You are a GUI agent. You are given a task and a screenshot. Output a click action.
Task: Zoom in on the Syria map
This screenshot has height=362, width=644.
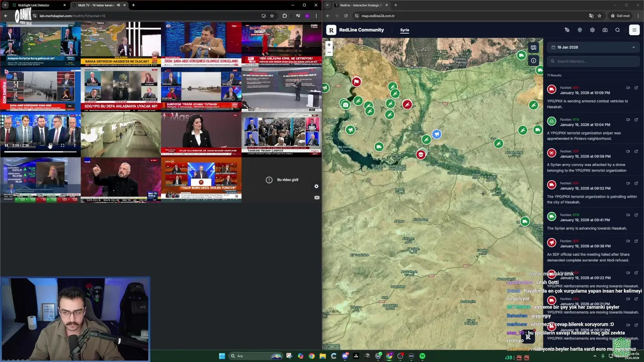[329, 45]
